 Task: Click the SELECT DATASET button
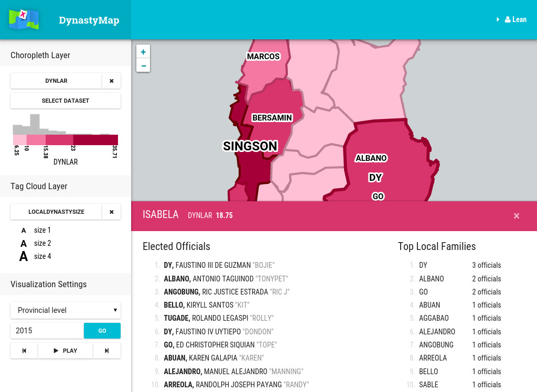point(66,101)
